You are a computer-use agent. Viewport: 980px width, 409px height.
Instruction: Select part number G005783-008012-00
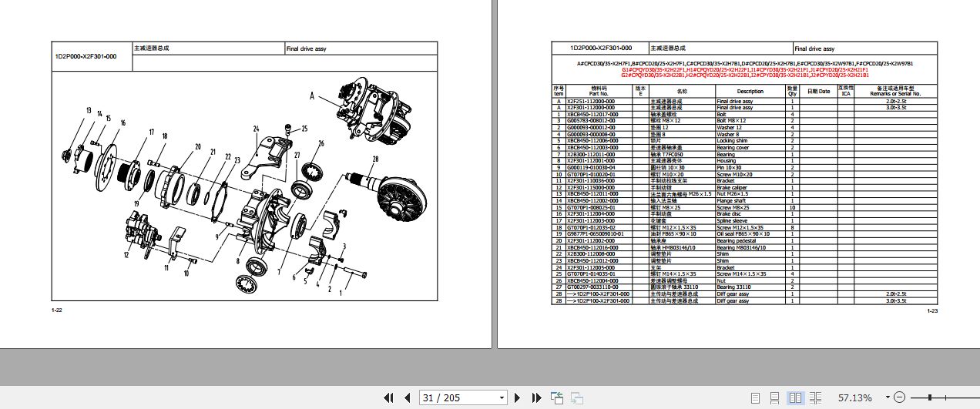[x=590, y=120]
